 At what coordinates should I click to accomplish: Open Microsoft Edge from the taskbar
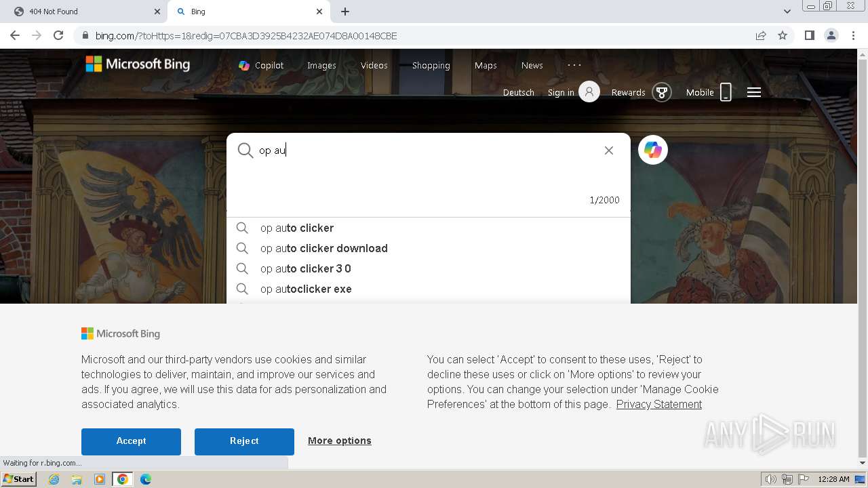coord(146,479)
